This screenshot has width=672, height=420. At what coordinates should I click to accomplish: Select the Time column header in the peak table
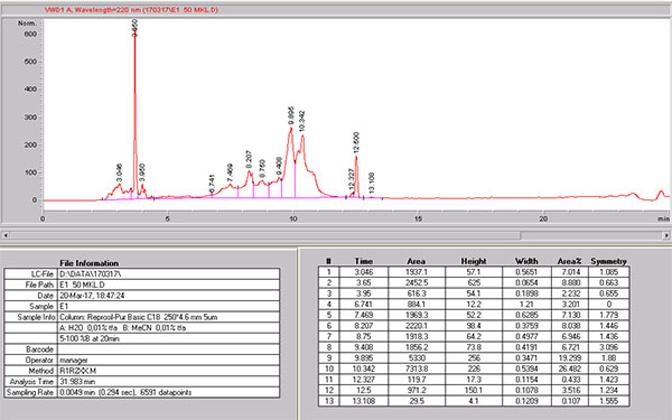[363, 261]
